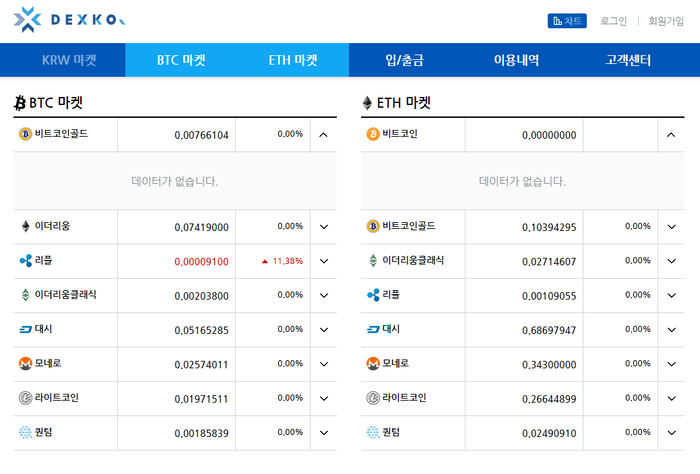Click the red price 0.00009100

pos(201,262)
